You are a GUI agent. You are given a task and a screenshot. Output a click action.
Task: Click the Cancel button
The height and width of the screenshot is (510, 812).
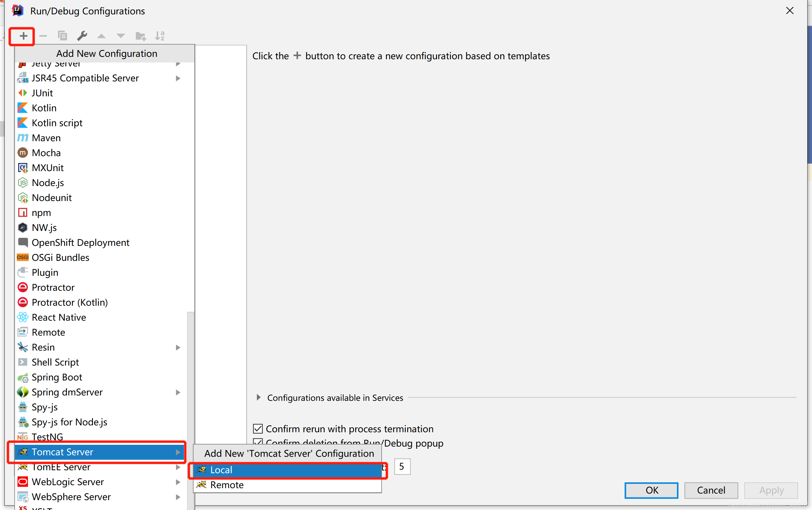tap(711, 490)
